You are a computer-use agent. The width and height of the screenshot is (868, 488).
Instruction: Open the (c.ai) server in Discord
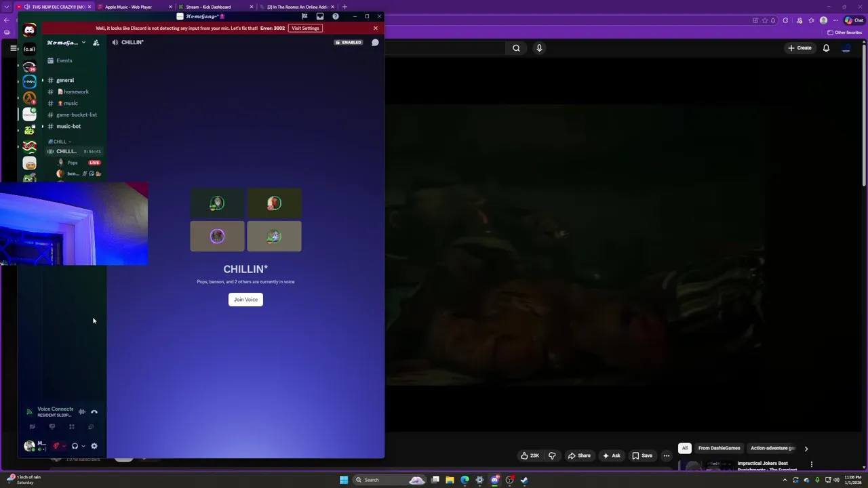pyautogui.click(x=29, y=49)
